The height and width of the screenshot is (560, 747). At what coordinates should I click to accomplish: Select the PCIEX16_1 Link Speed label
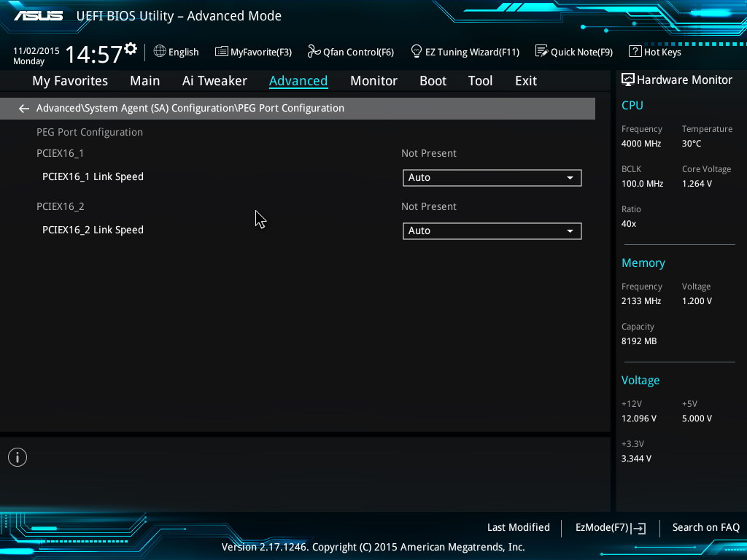tap(93, 177)
